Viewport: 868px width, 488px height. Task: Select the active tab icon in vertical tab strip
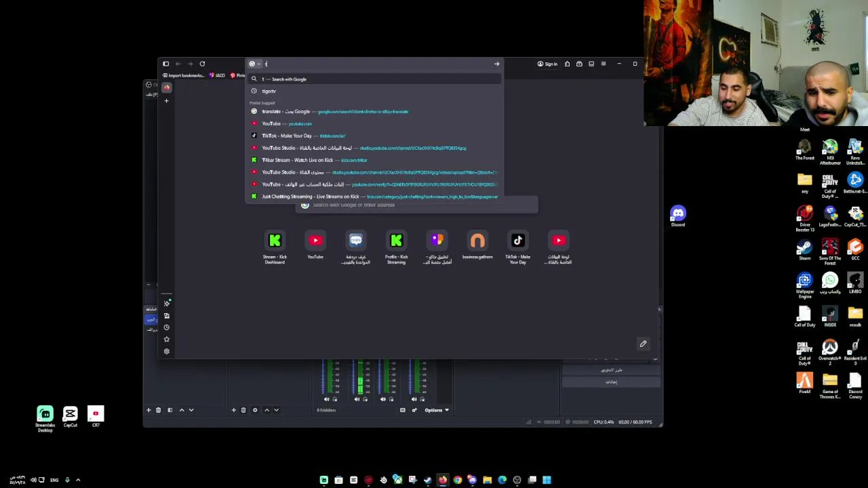[166, 87]
